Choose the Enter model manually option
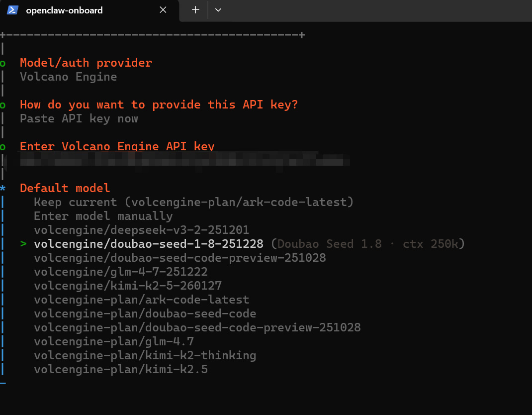The image size is (532, 415). point(103,216)
